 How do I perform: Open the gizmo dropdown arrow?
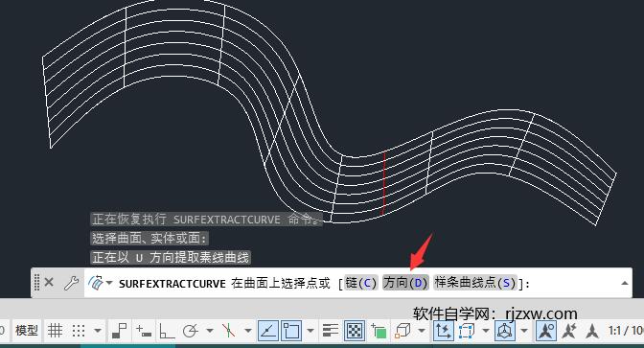point(524,331)
